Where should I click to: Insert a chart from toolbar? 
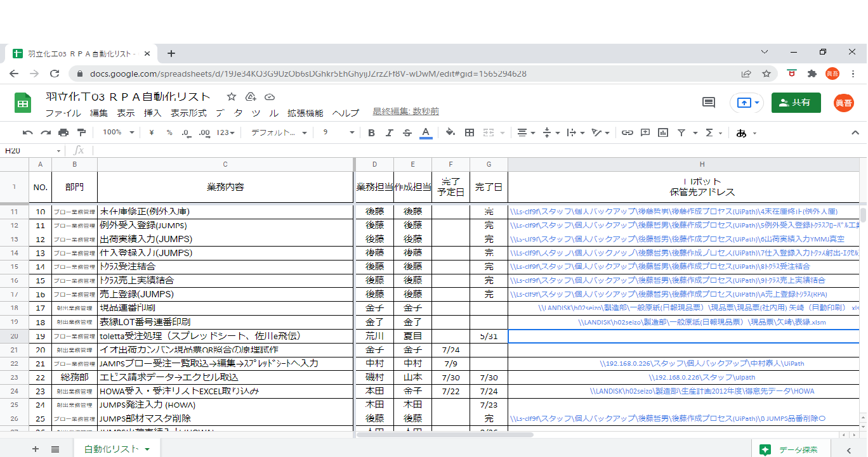click(x=663, y=132)
